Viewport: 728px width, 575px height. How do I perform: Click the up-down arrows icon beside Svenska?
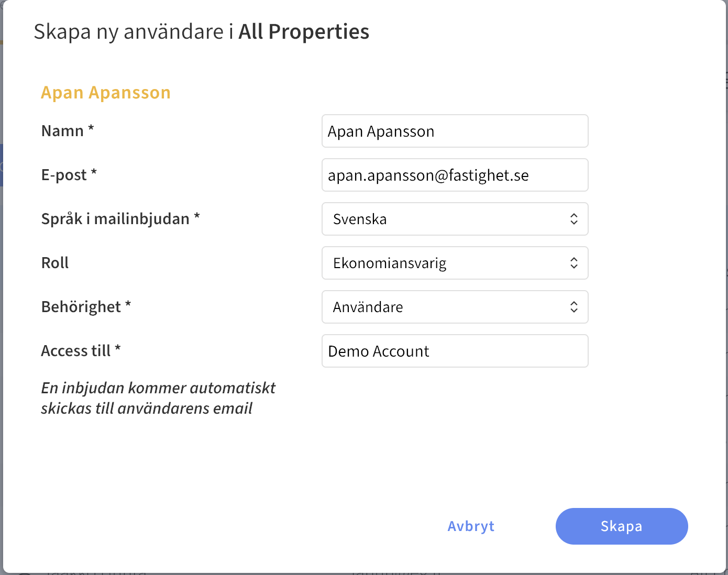574,219
